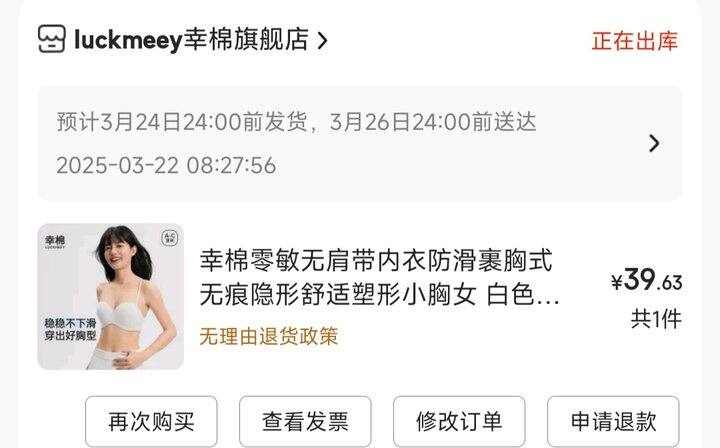Viewport: 720px width, 448px height.
Task: Open the luckmeey幸棉旗舰店 store page
Action: (191, 39)
